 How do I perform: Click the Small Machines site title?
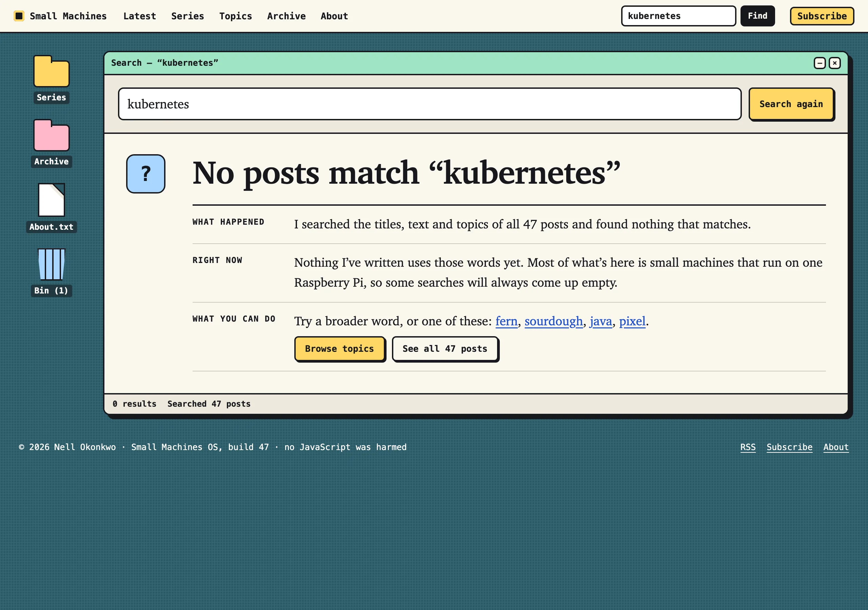click(68, 16)
